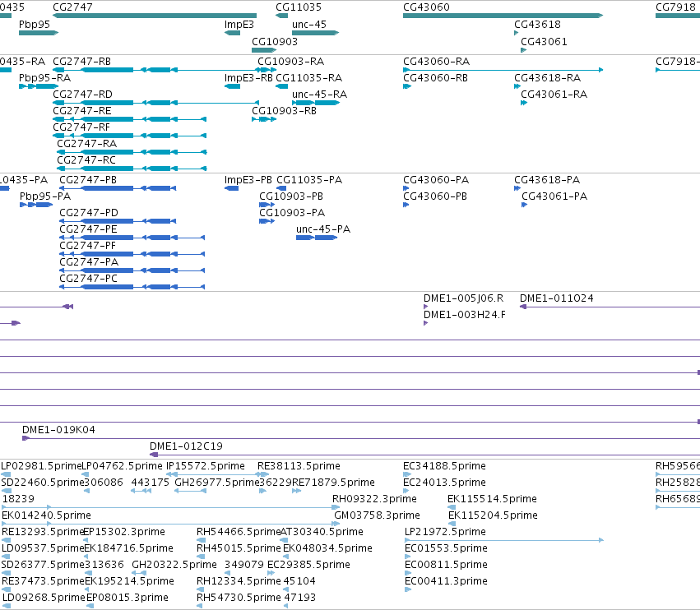Select EST RH09322.3prime
Image resolution: width=700 pixels, height=610 pixels.
pyautogui.click(x=336, y=507)
